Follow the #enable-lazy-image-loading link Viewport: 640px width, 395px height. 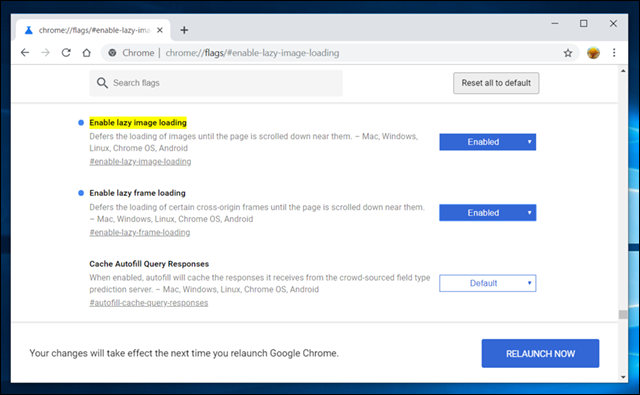[140, 162]
